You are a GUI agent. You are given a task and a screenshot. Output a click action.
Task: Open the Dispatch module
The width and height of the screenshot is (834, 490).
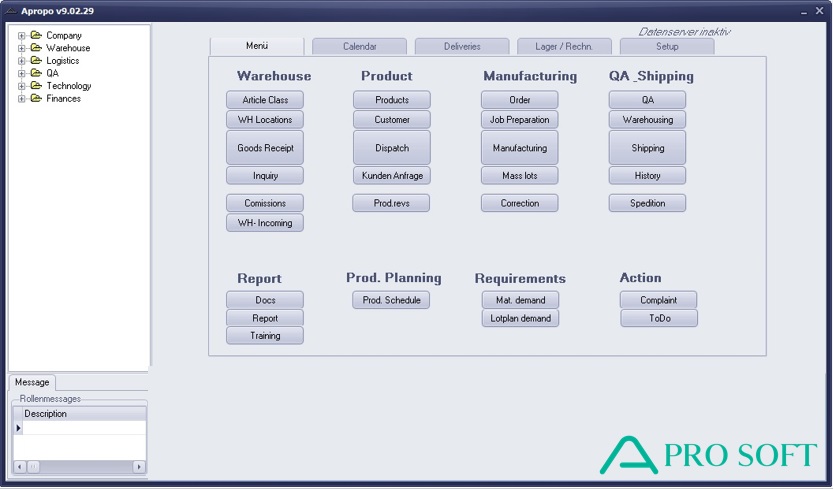(392, 148)
